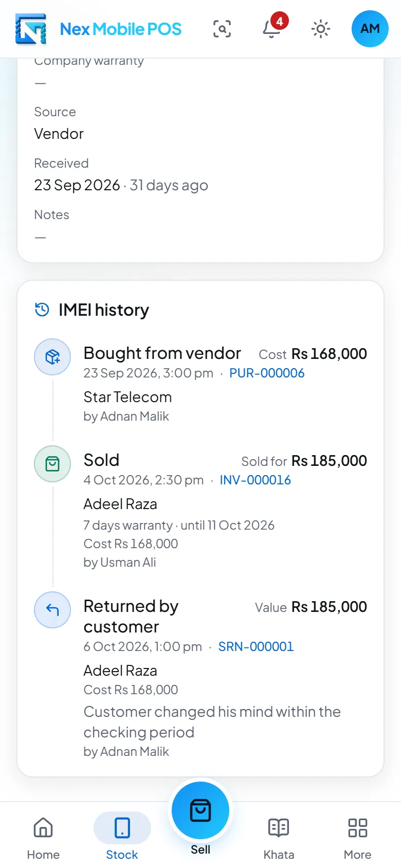Viewport: 401px width, 868px height.
Task: Open invoice link INV-000016
Action: [256, 480]
